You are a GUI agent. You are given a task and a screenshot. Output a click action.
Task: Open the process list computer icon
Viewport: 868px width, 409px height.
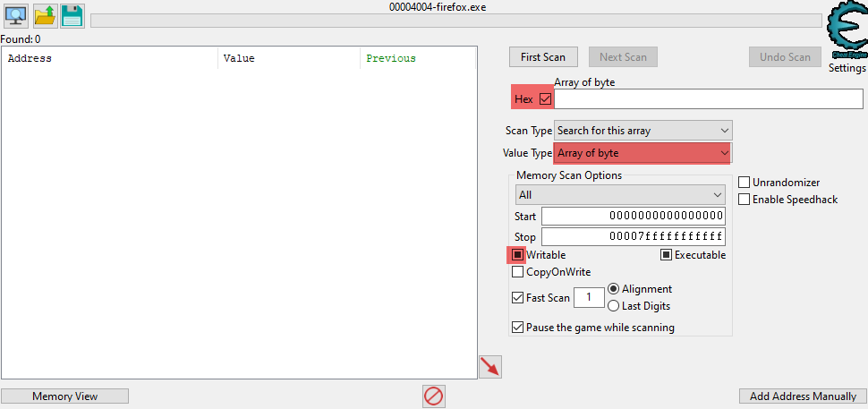click(16, 16)
